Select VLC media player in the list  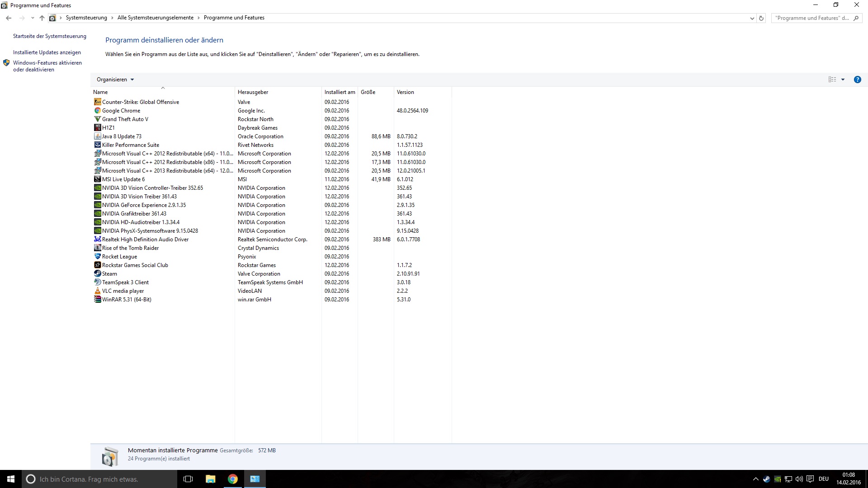(x=123, y=291)
